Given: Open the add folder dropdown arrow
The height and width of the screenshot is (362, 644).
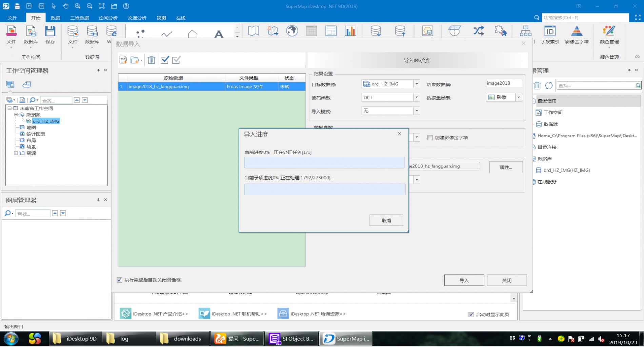Looking at the screenshot, I should pyautogui.click(x=141, y=60).
